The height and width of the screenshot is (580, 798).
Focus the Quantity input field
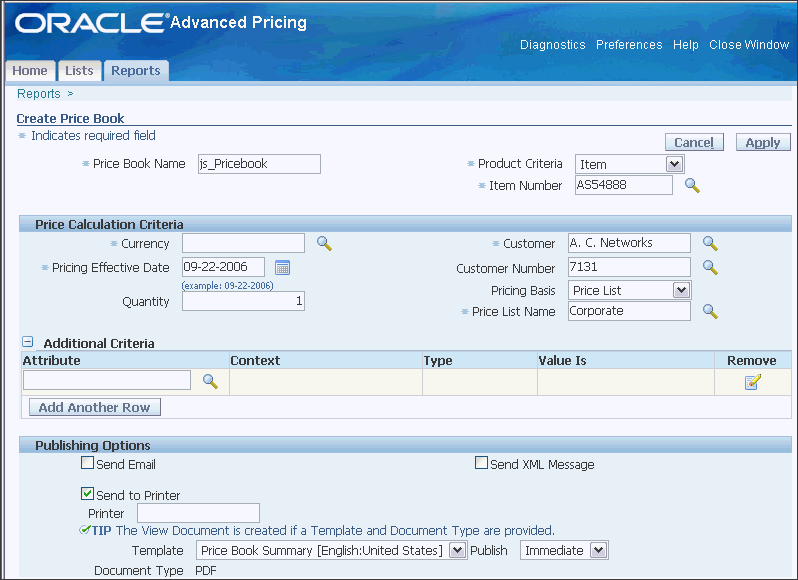243,301
